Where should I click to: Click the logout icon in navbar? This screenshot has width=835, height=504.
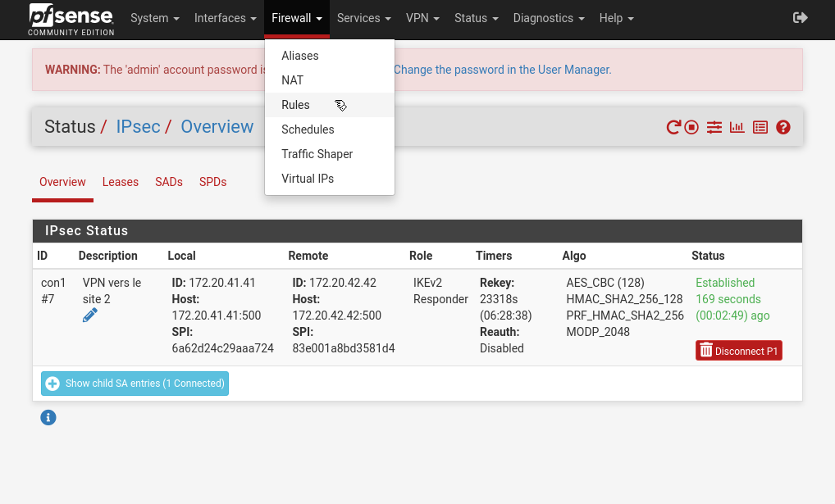801,18
